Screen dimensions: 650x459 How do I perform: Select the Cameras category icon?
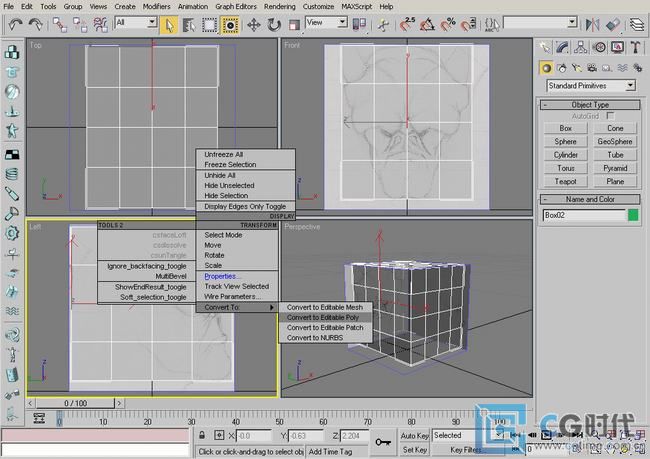point(592,68)
